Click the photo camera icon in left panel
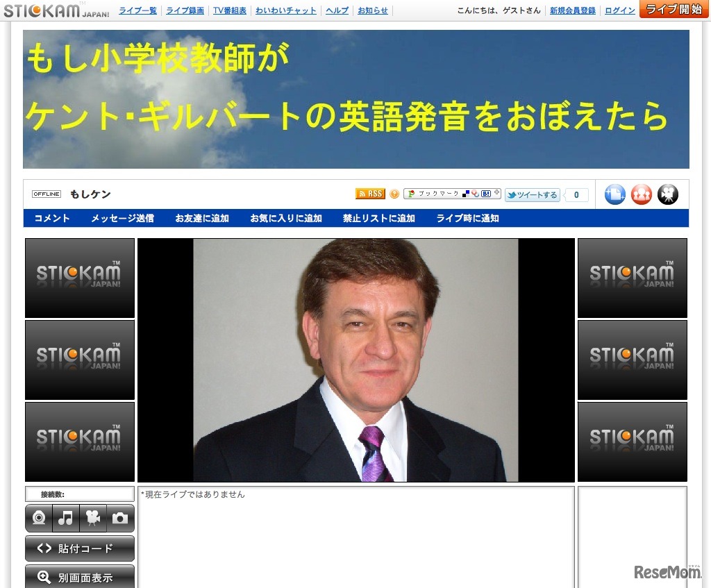This screenshot has width=711, height=588. coord(121,519)
